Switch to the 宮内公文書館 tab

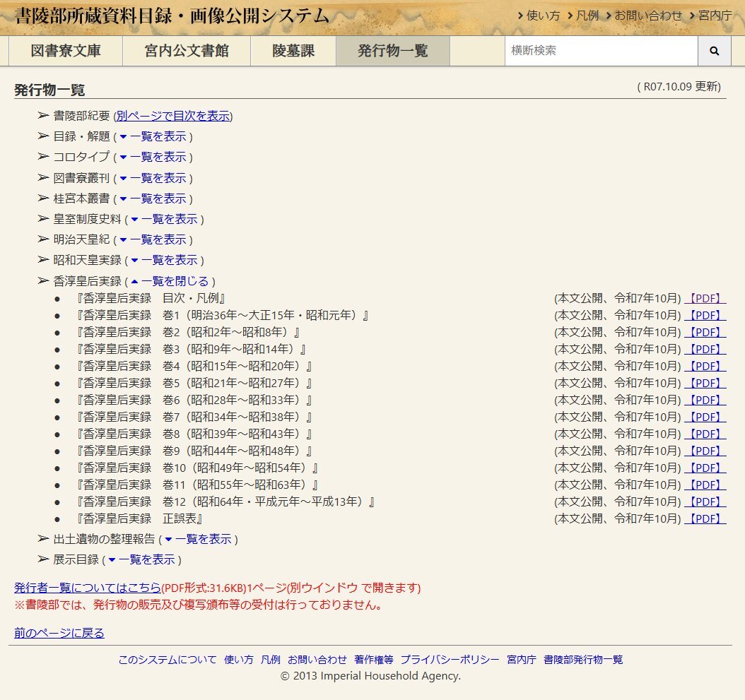[187, 51]
